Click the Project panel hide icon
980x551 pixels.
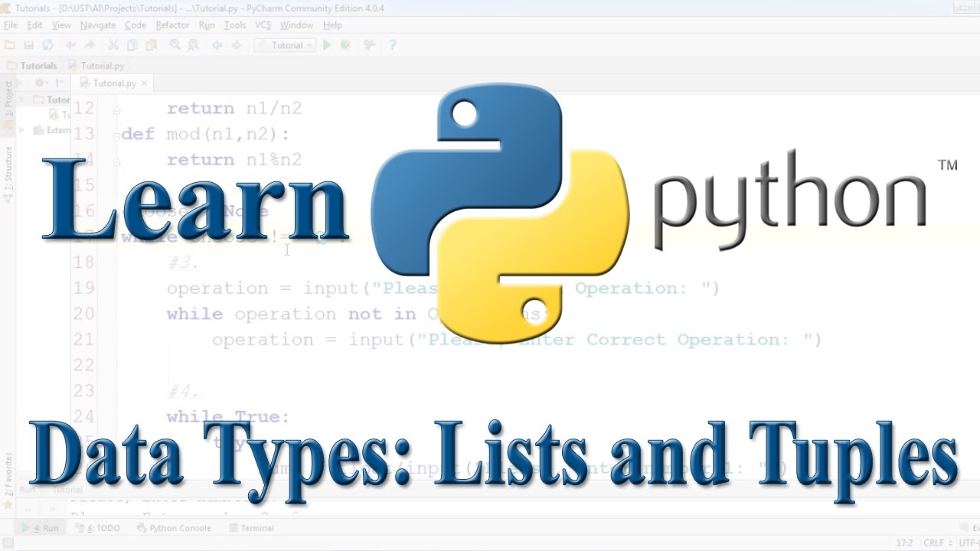(60, 83)
